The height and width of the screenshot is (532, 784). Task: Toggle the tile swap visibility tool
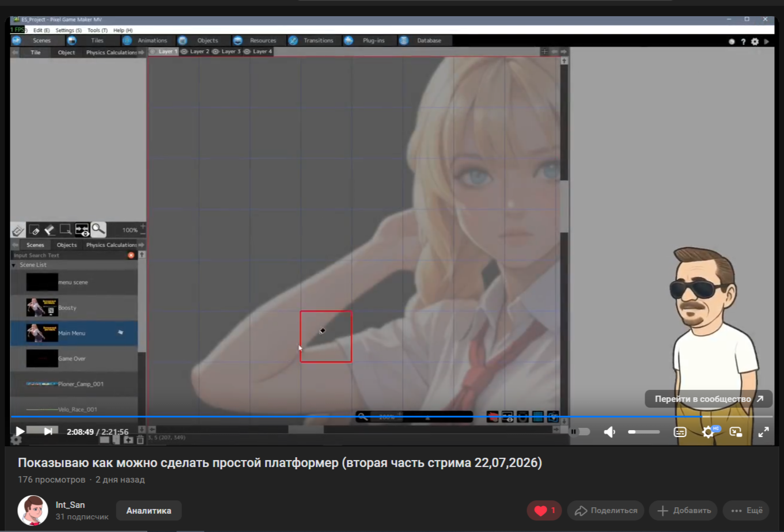pos(82,230)
